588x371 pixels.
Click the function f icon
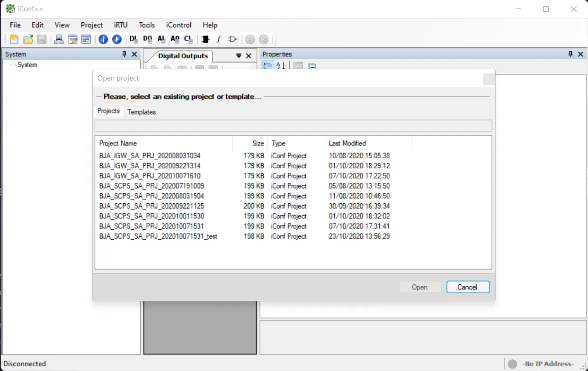tap(219, 39)
